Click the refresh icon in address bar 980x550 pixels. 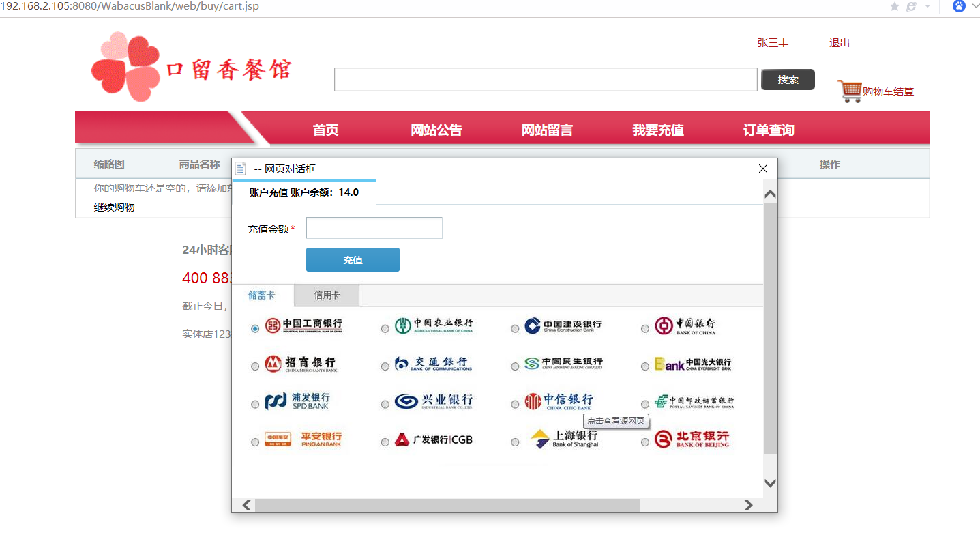[912, 6]
